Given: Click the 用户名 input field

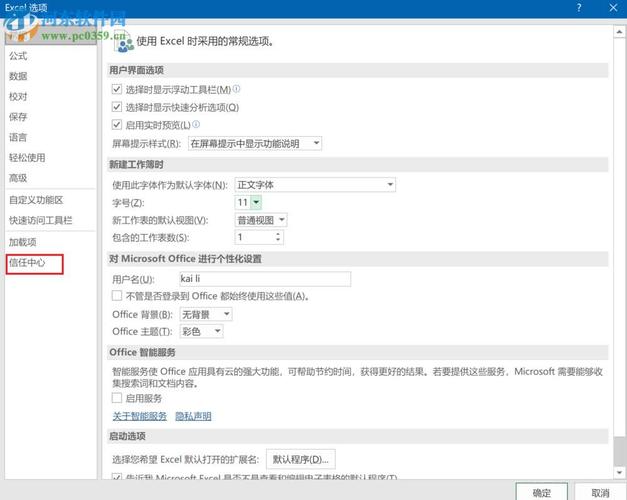Looking at the screenshot, I should (x=266, y=279).
